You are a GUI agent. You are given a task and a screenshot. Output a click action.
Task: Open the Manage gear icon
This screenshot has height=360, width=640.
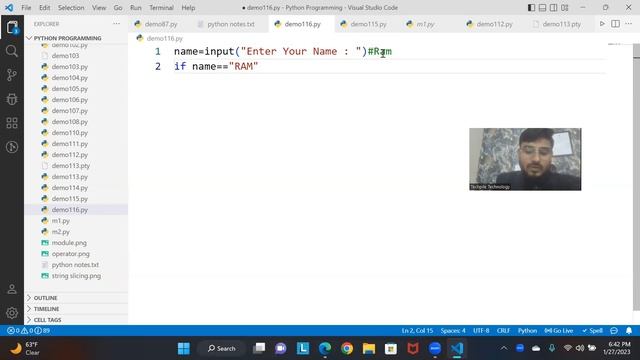click(x=12, y=313)
